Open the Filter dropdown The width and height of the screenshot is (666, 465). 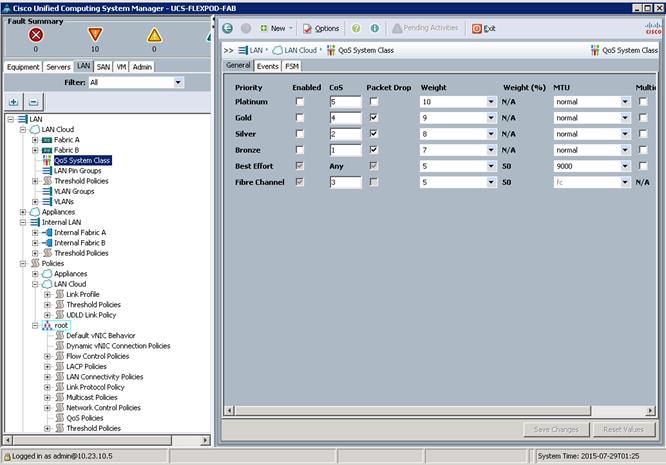pos(178,82)
